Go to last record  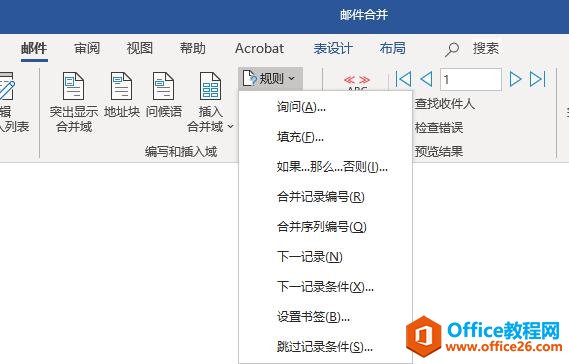pos(537,79)
